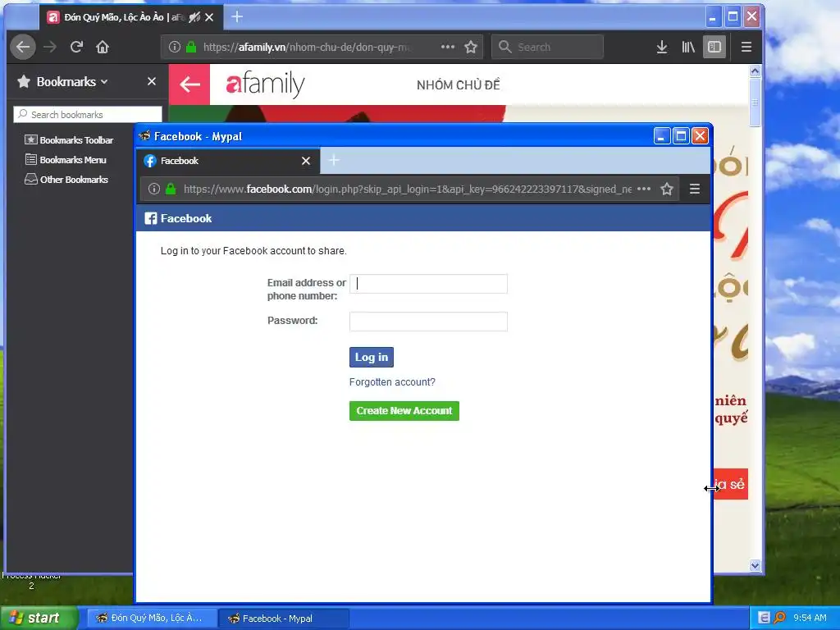Open the downloads panel
Screen dimensions: 840x630
[x=662, y=47]
